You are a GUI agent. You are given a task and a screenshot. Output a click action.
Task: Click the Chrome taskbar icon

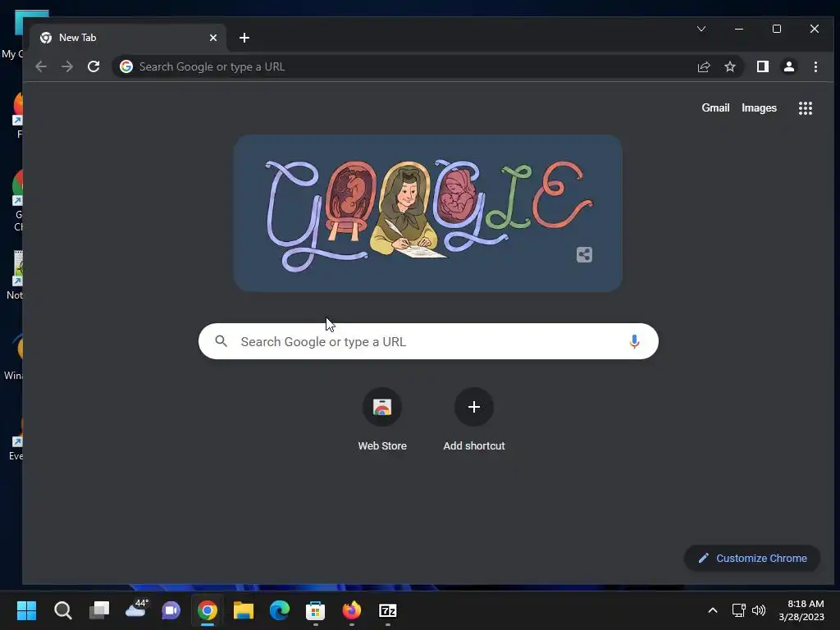tap(208, 610)
